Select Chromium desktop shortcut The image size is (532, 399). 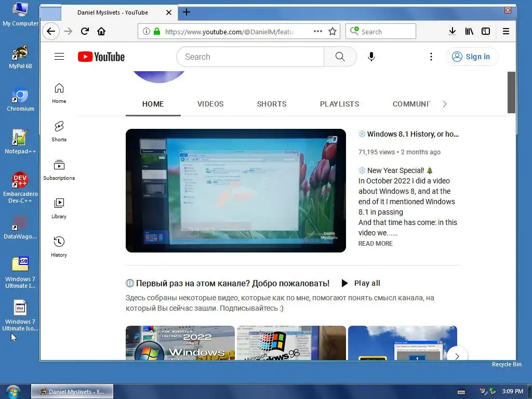tap(20, 99)
